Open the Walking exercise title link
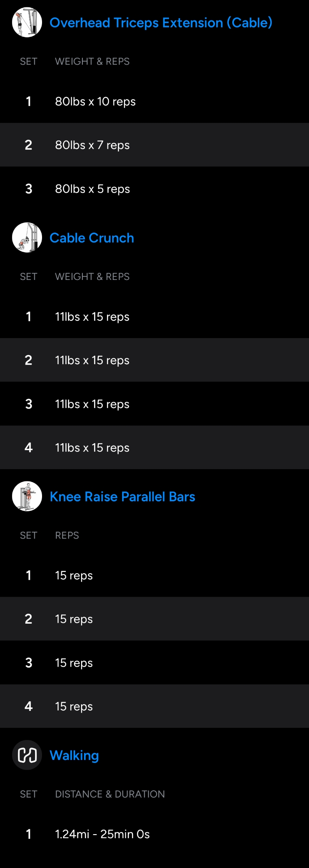This screenshot has height=868, width=309. pyautogui.click(x=74, y=755)
